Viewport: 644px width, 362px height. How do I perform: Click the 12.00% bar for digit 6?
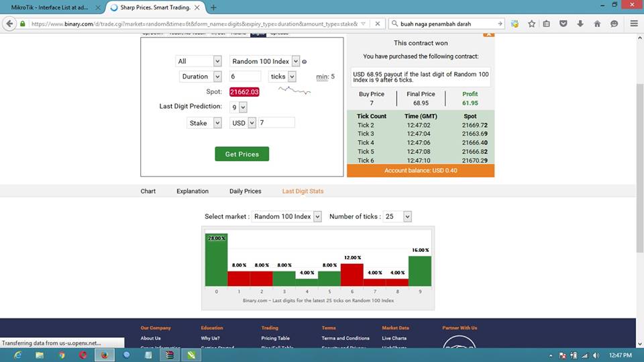[352, 275]
